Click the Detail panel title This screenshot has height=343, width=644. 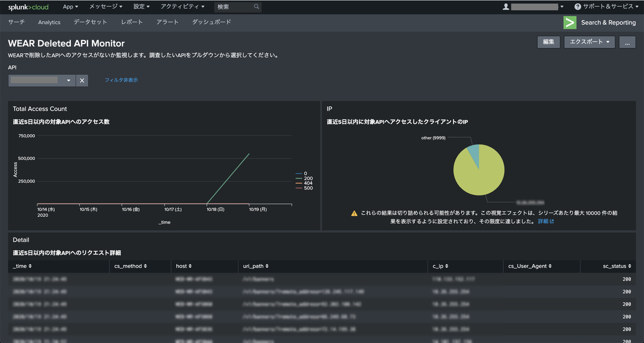coord(21,240)
